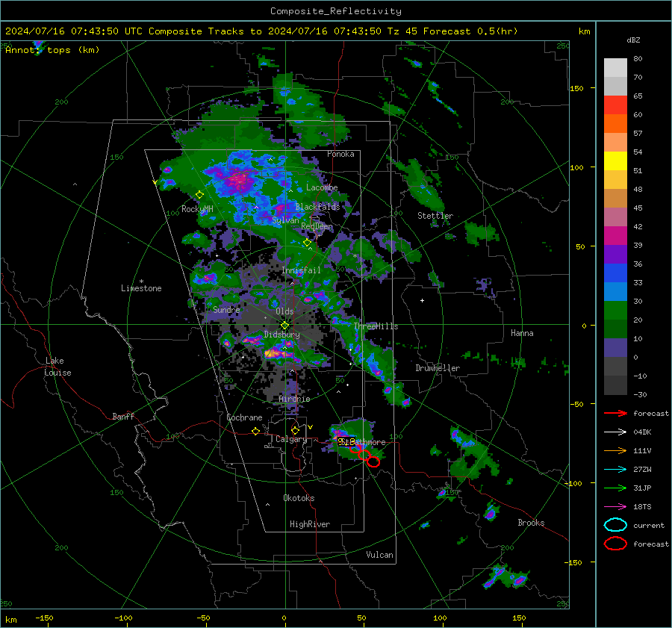This screenshot has height=628, width=672.
Task: Click the green 30 dBZ color swatch
Action: pos(615,310)
